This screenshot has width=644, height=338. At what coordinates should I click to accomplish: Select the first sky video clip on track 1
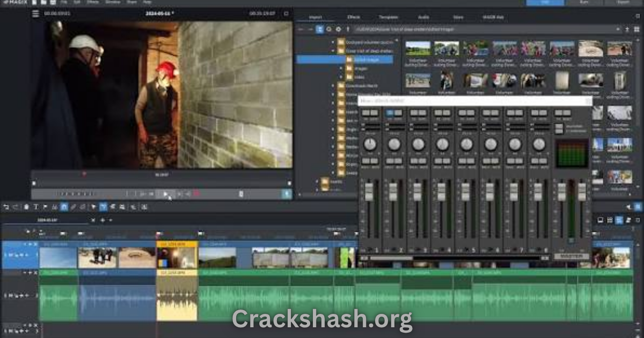(58, 255)
